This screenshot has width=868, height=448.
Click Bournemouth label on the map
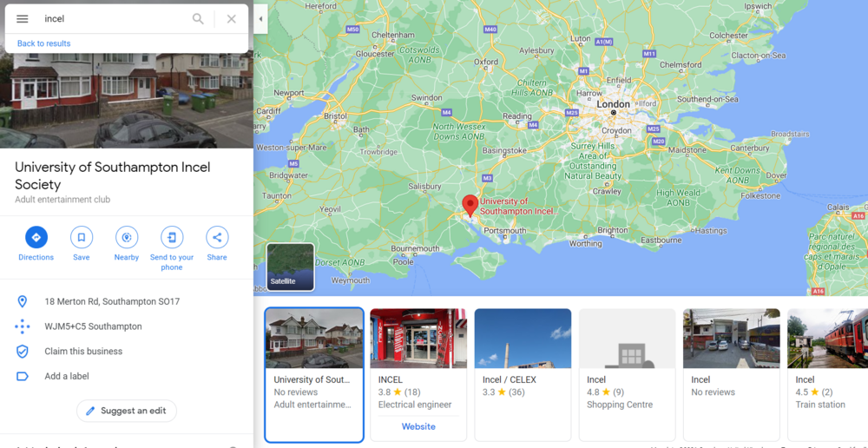pyautogui.click(x=415, y=248)
